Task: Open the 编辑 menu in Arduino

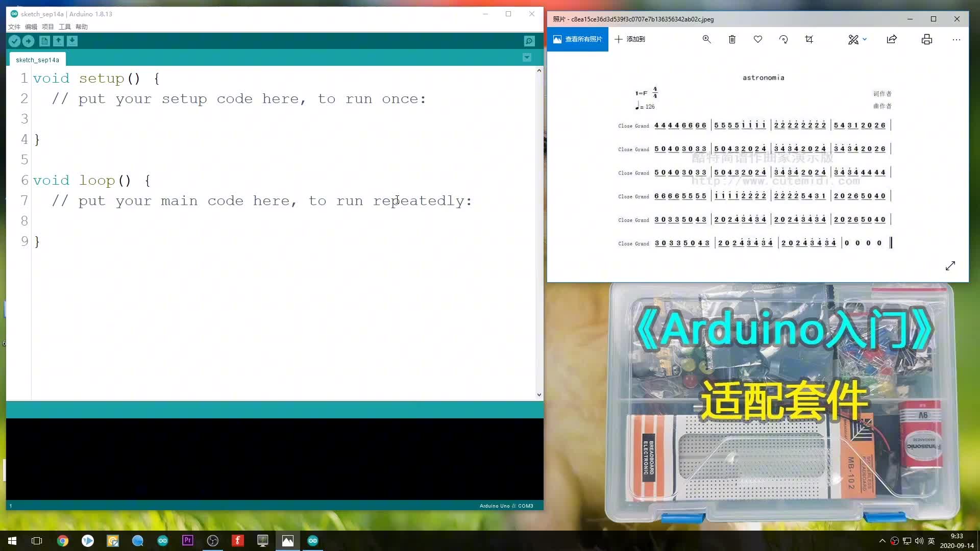Action: pyautogui.click(x=31, y=27)
